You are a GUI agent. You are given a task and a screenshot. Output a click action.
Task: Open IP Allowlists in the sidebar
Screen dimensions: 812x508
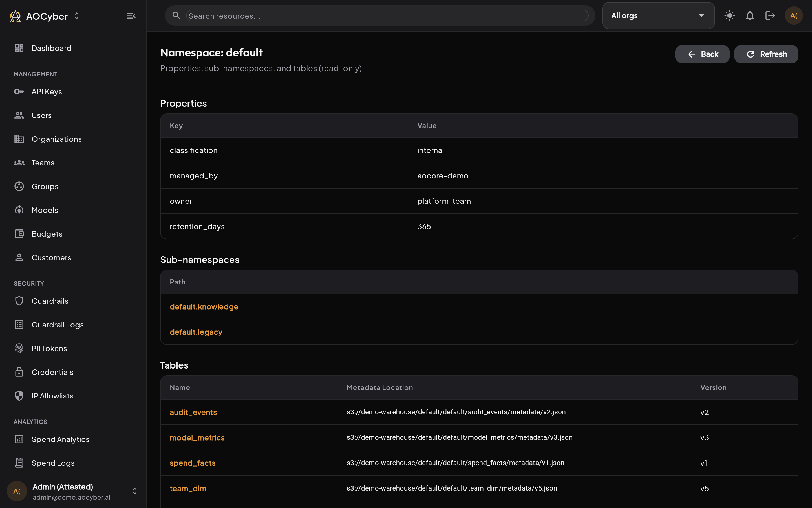[52, 396]
